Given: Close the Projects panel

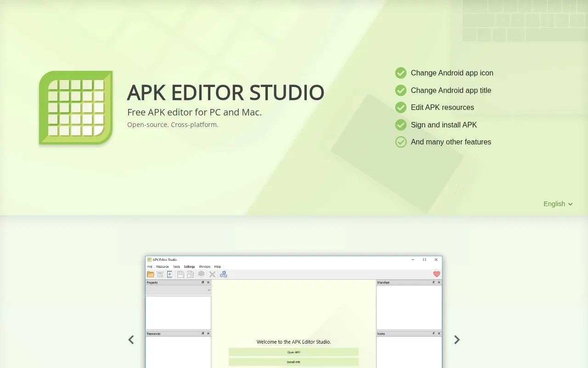Looking at the screenshot, I should pos(208,282).
